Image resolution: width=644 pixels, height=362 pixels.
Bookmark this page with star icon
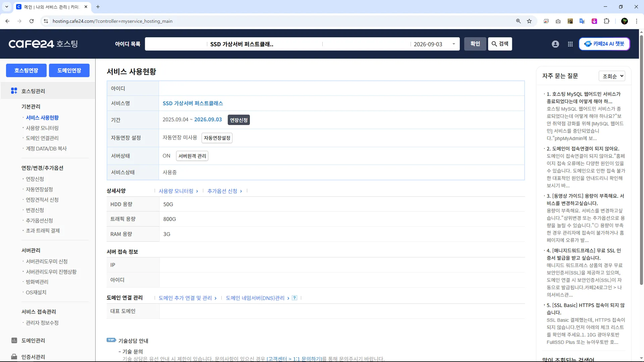(x=529, y=21)
